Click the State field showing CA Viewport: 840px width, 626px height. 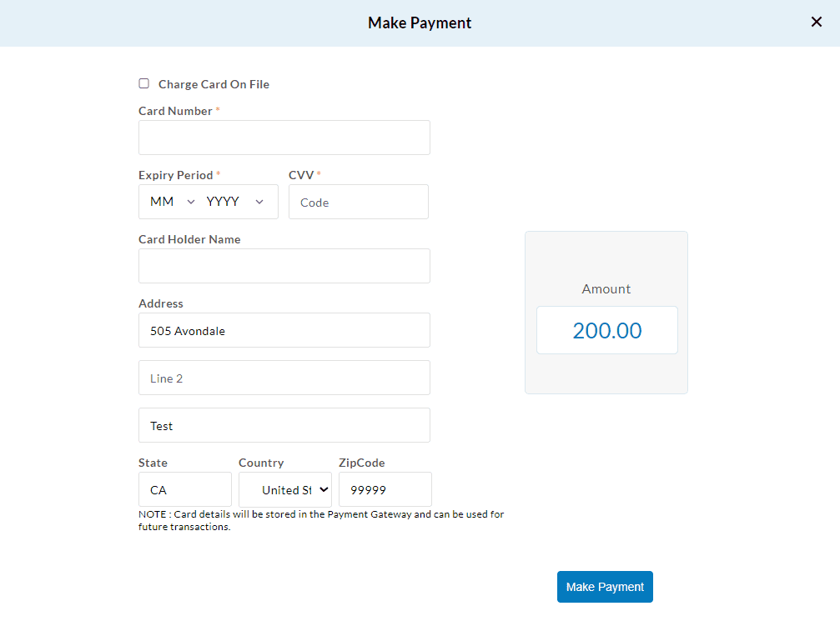point(184,489)
